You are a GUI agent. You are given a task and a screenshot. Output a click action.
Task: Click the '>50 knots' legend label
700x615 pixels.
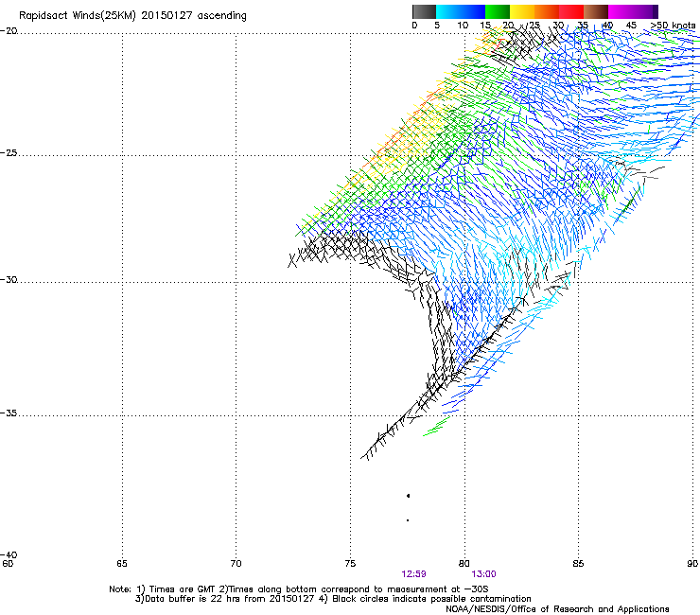tap(673, 26)
